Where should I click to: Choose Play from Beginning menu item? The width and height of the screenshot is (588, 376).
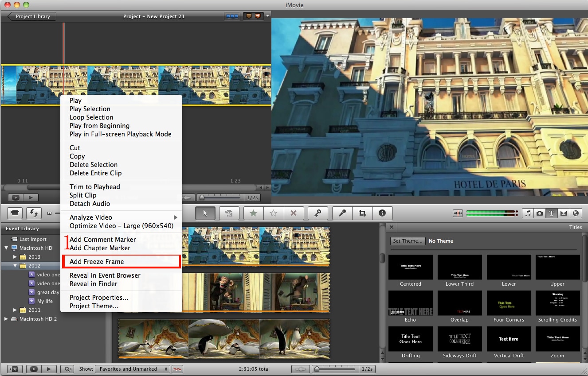coord(99,126)
